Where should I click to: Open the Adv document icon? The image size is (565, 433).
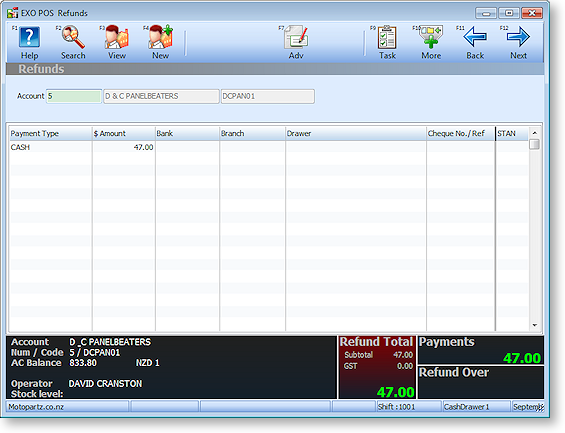[296, 37]
